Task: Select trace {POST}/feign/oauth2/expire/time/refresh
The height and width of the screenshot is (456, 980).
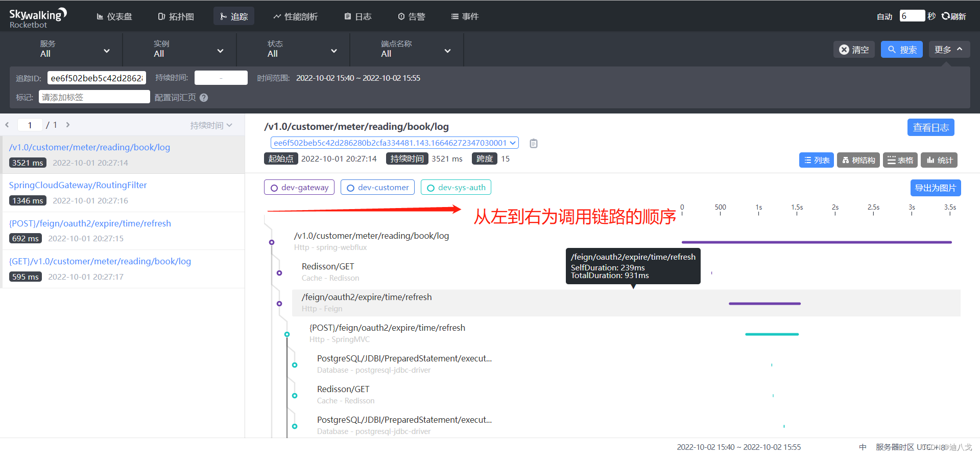Action: click(123, 231)
